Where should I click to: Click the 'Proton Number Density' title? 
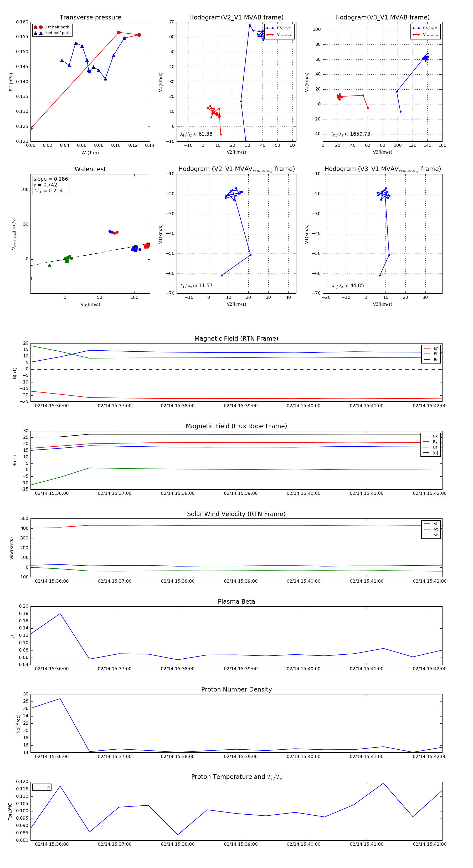point(236,689)
